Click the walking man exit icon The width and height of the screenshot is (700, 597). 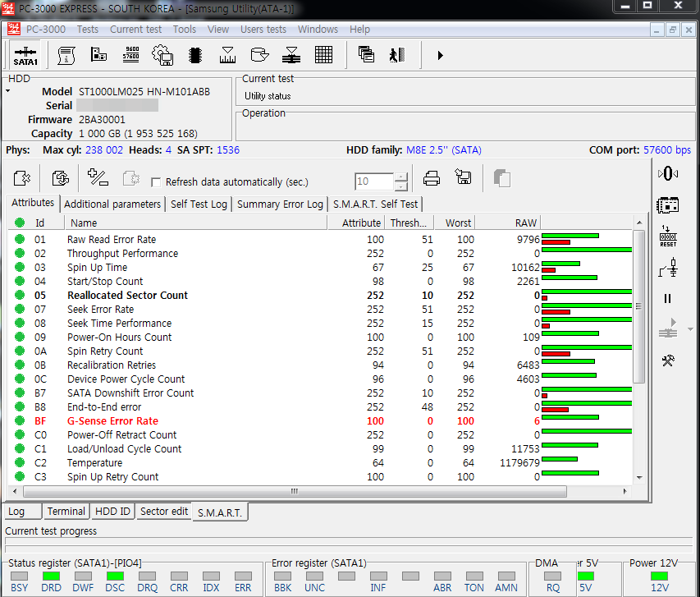397,55
